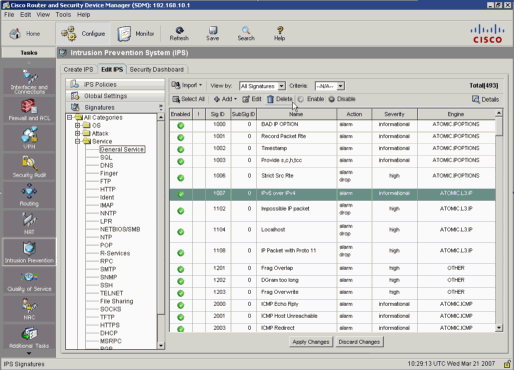Sort by the Severity column header
514x370 pixels.
(394, 114)
